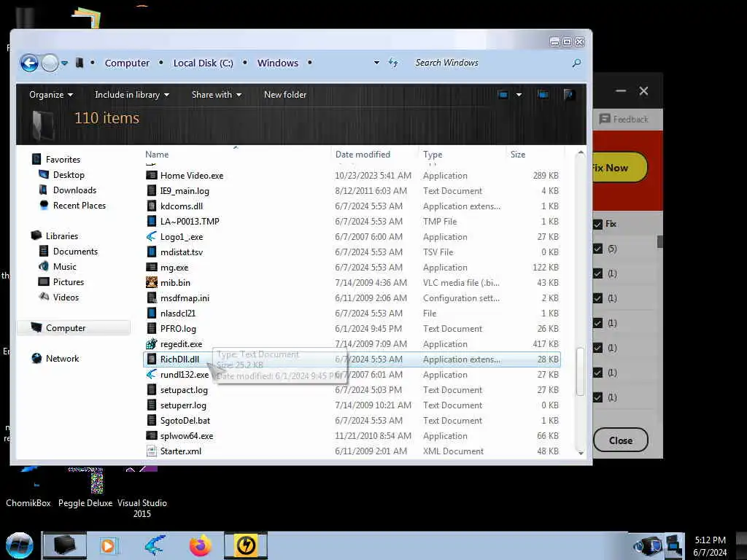Open the Music library
Image resolution: width=747 pixels, height=560 pixels.
pyautogui.click(x=65, y=266)
